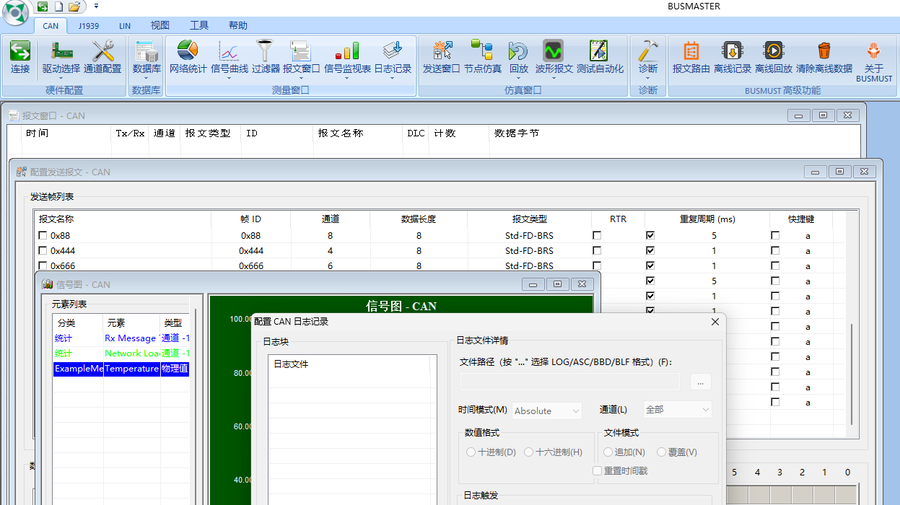The width and height of the screenshot is (900, 505).
Task: Click the open folder icon in quick access
Action: (x=74, y=6)
